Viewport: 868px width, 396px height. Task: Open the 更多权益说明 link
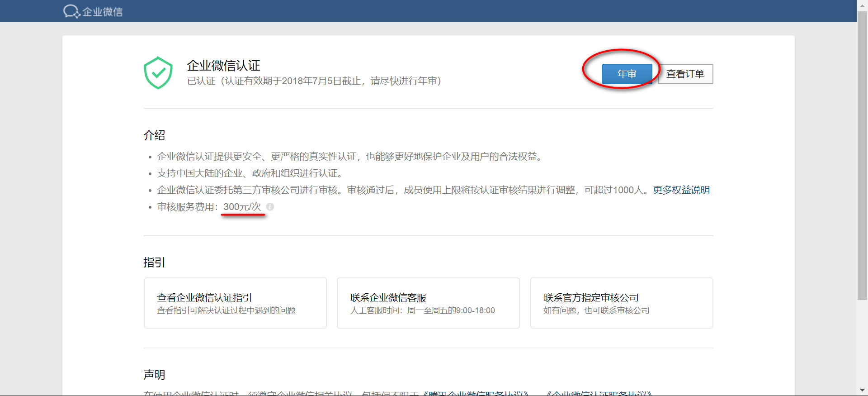681,190
